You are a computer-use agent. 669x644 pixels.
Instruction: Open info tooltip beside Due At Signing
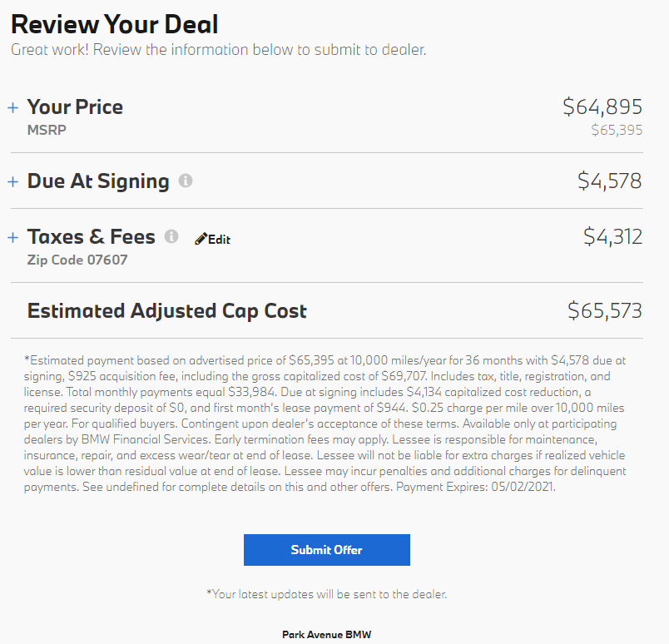pyautogui.click(x=186, y=181)
